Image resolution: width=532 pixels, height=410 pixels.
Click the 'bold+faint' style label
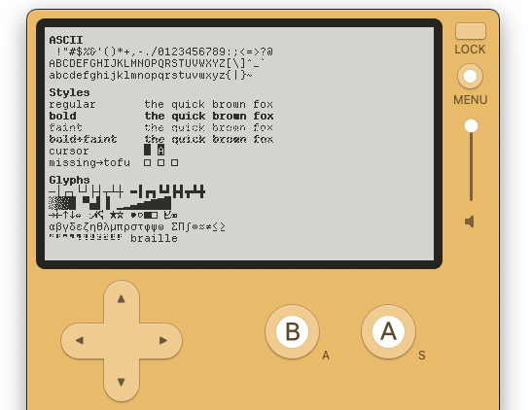pos(83,139)
